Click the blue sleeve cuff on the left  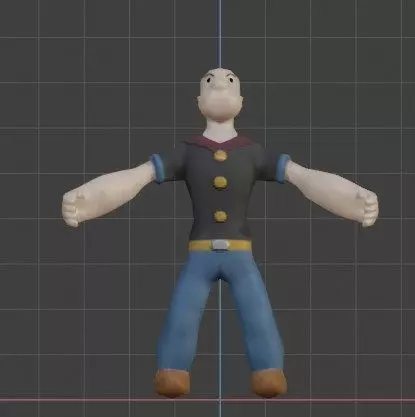158,168
